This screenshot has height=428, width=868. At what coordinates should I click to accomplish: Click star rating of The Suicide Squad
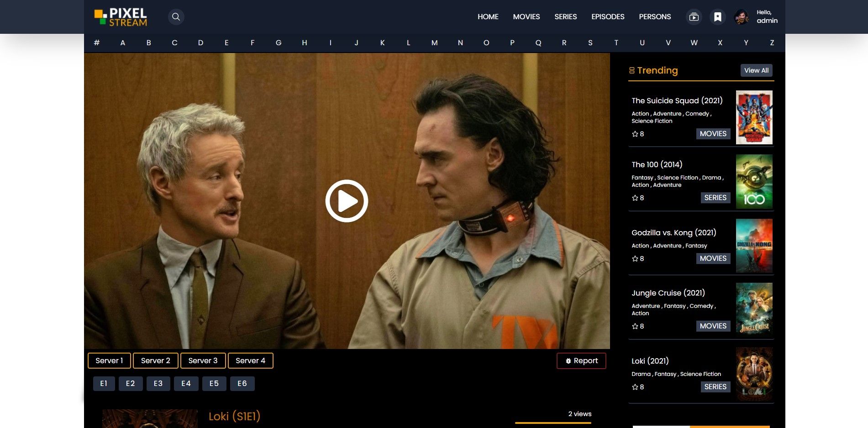638,134
